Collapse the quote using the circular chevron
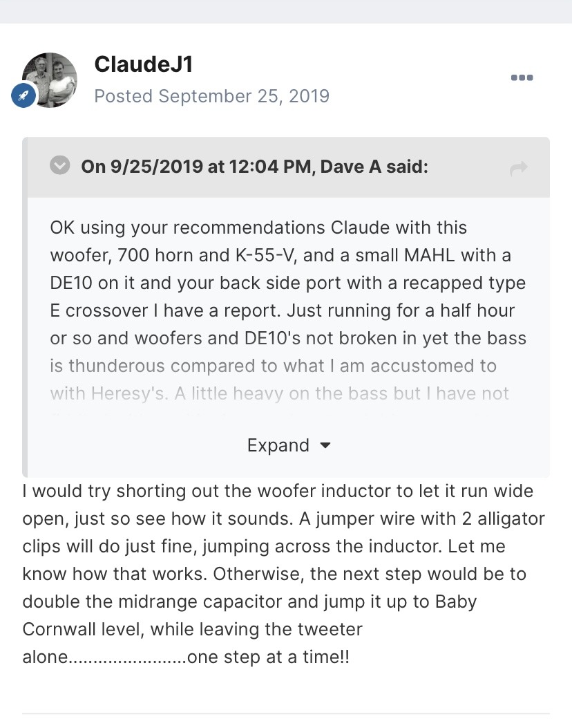Screen dimensions: 572x728 (x=60, y=166)
